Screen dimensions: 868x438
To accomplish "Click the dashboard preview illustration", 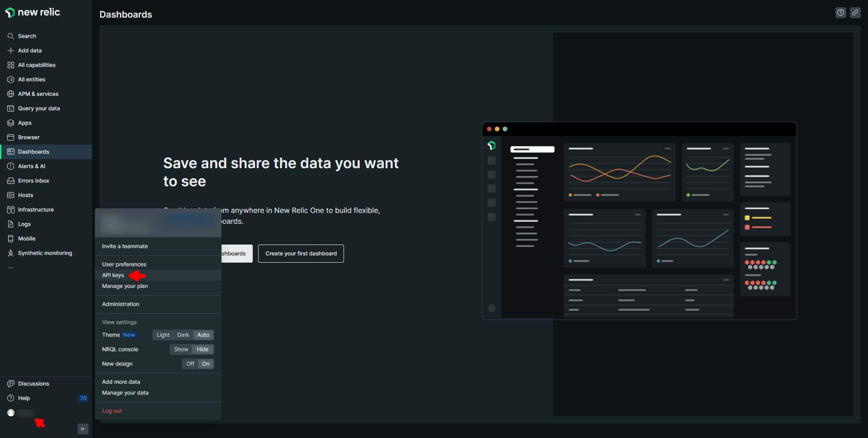I will point(639,221).
